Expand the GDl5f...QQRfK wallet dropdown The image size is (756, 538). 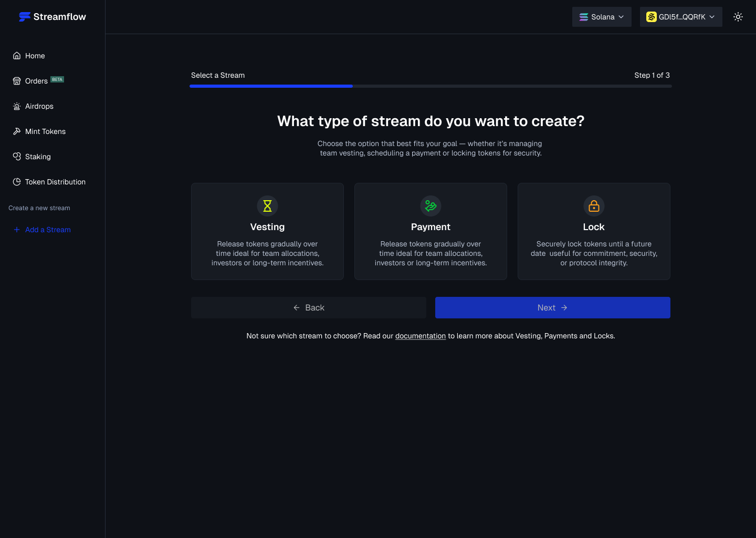tap(681, 17)
